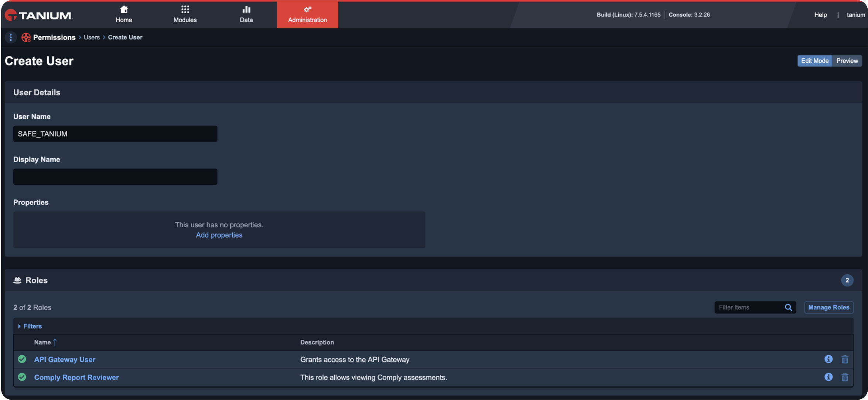This screenshot has width=868, height=400.
Task: Click the Description column header
Action: [x=317, y=342]
